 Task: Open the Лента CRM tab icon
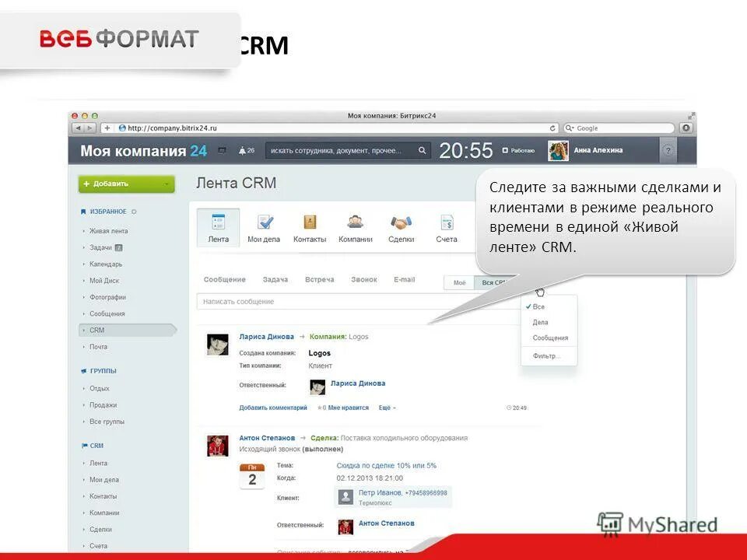pos(218,222)
